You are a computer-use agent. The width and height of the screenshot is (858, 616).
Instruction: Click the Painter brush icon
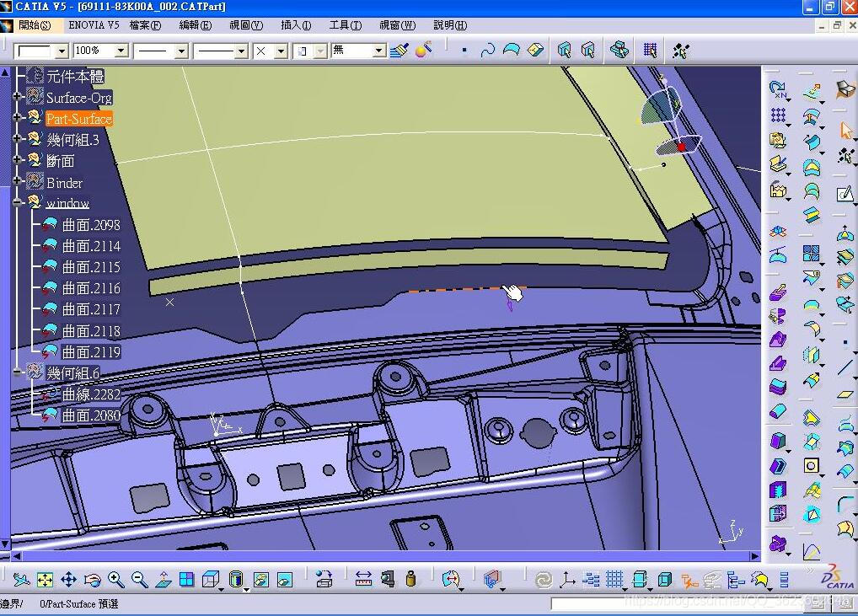(x=400, y=51)
